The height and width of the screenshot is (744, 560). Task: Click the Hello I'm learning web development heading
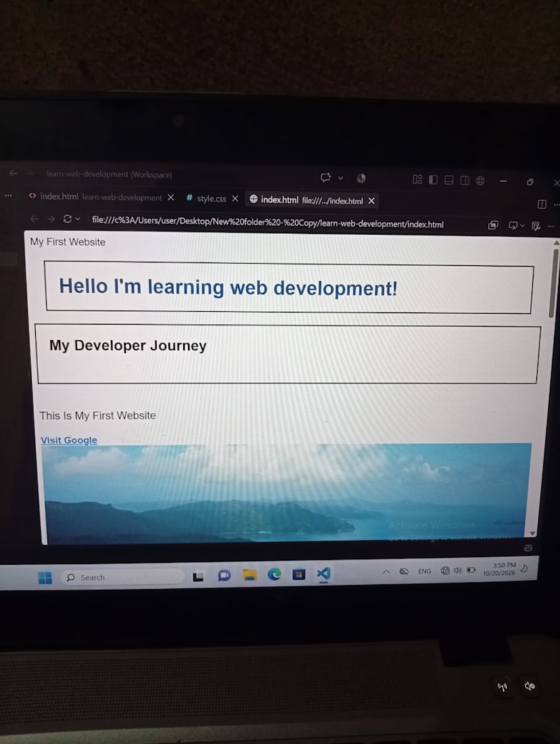(229, 287)
